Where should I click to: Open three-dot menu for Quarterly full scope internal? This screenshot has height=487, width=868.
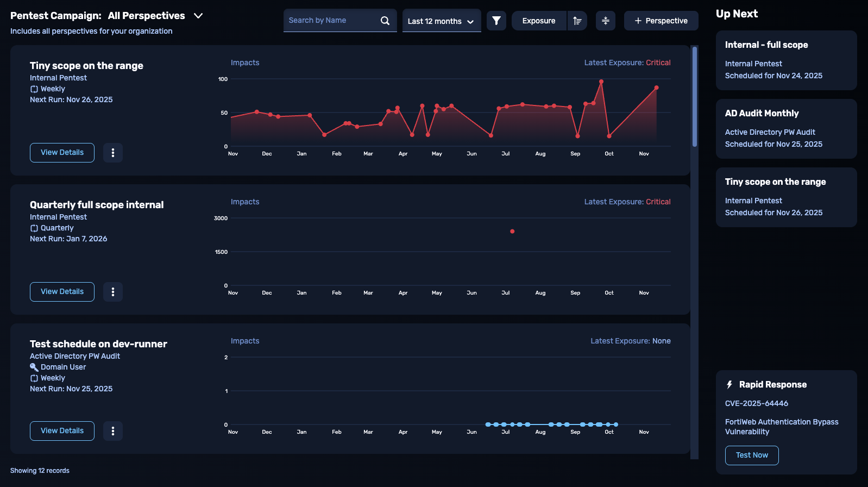pyautogui.click(x=113, y=292)
